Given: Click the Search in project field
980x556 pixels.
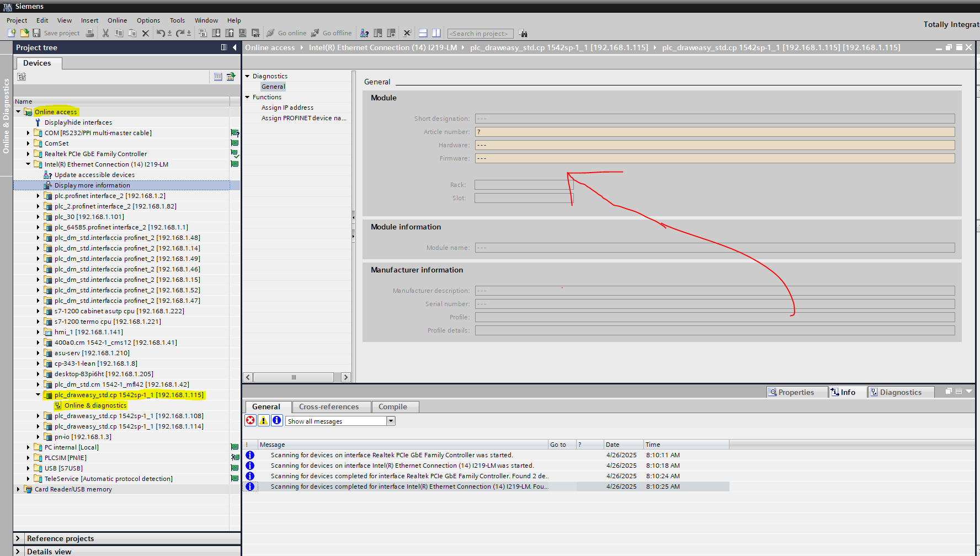Looking at the screenshot, I should [480, 34].
